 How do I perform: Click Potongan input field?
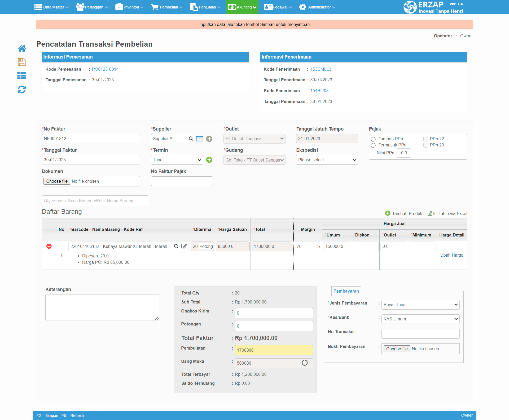tap(274, 326)
